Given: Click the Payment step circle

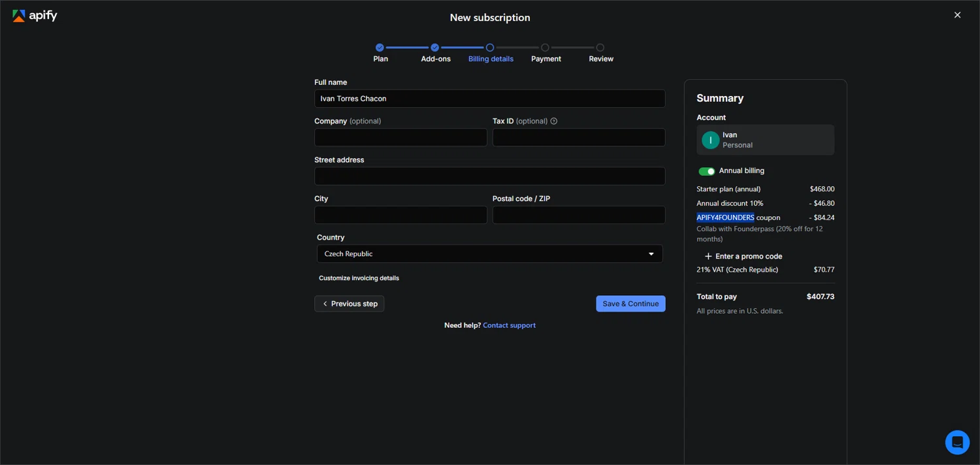Looking at the screenshot, I should 545,48.
